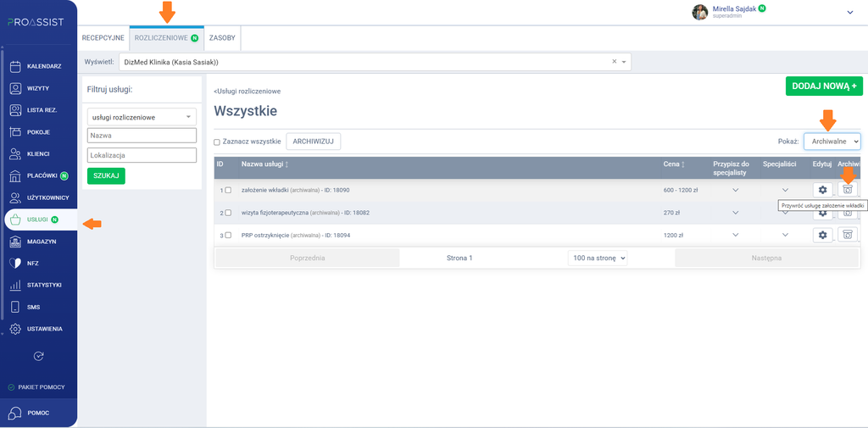This screenshot has height=428, width=868.
Task: Click the NFZ heart icon
Action: 15,264
